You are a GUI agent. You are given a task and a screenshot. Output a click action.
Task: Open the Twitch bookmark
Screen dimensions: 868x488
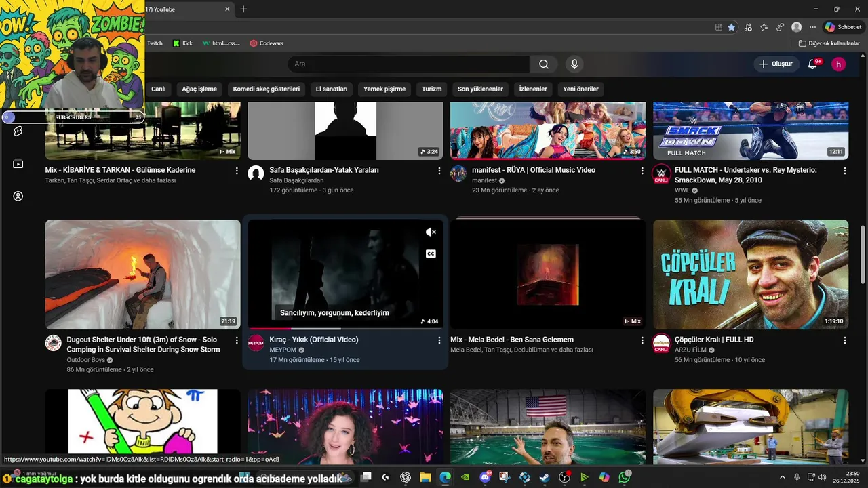[155, 43]
